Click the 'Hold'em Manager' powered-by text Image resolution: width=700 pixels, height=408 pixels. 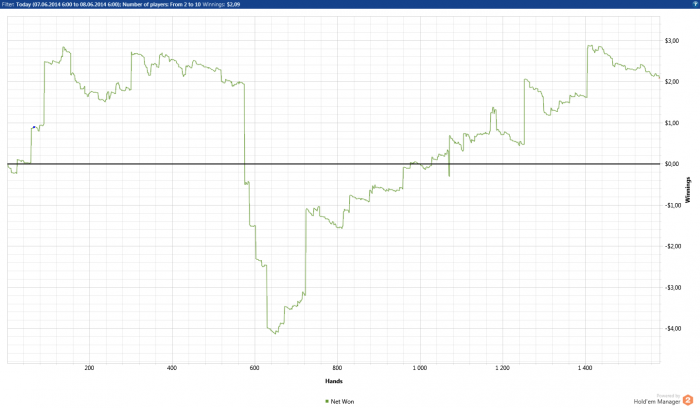tap(657, 402)
